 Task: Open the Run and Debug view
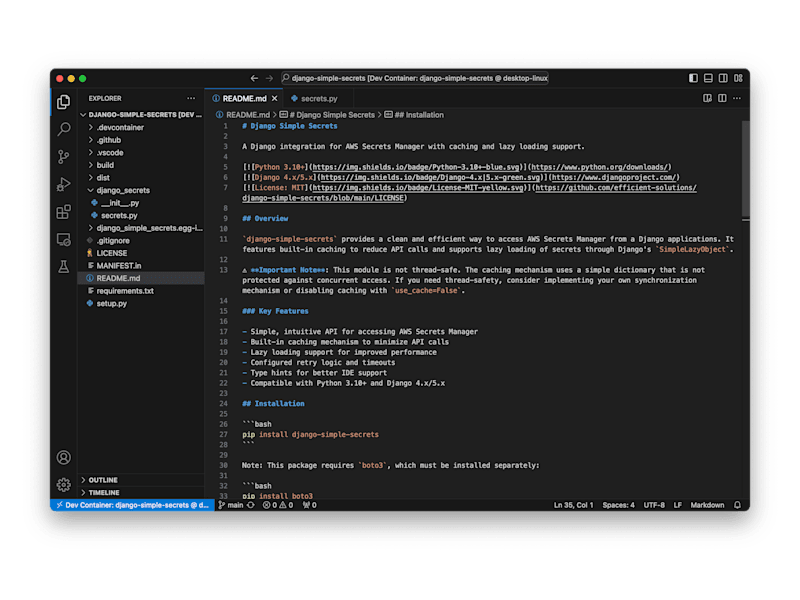coord(64,184)
